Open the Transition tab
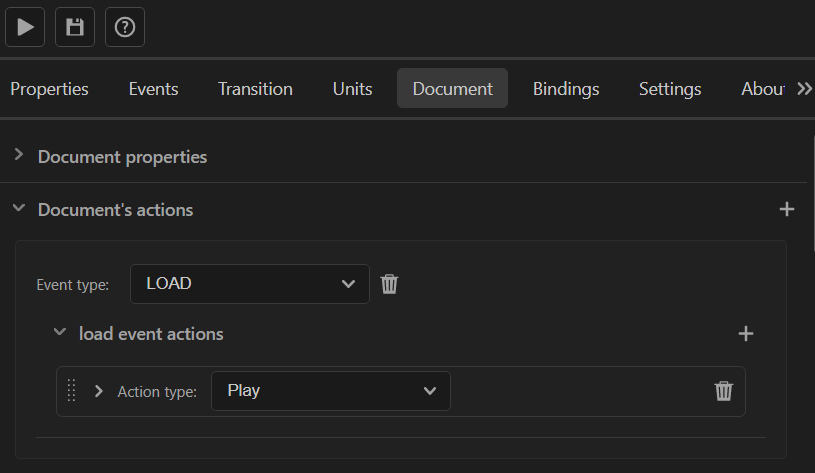This screenshot has width=815, height=473. [x=255, y=89]
